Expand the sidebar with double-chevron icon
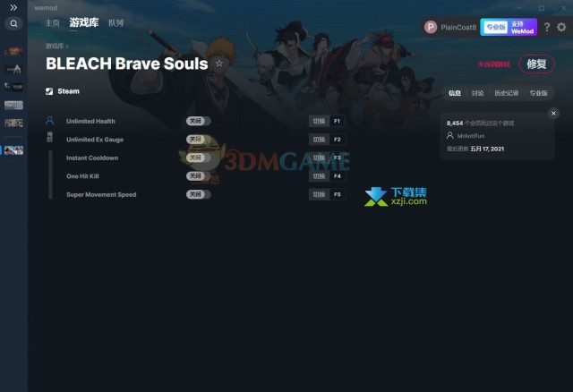 tap(13, 7)
